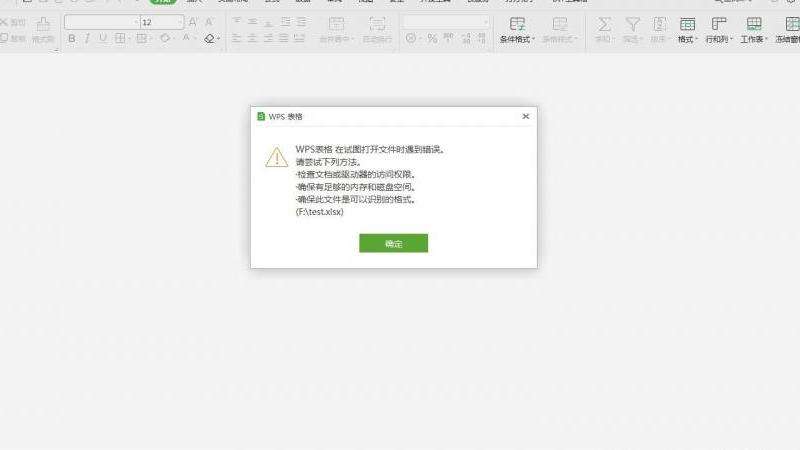Align text left
The width and height of the screenshot is (800, 450).
point(237,38)
